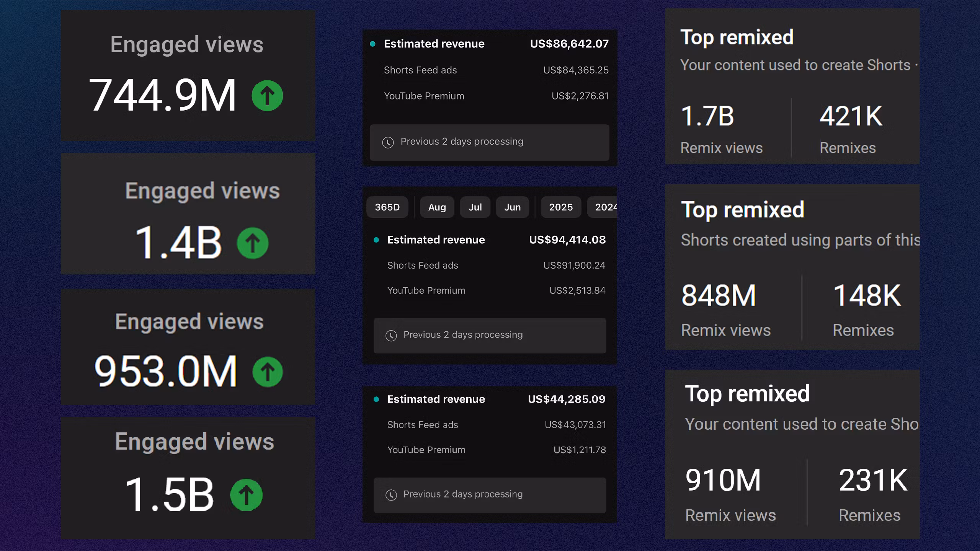This screenshot has height=551, width=980.
Task: Select the 2025 year tab
Action: click(x=560, y=207)
